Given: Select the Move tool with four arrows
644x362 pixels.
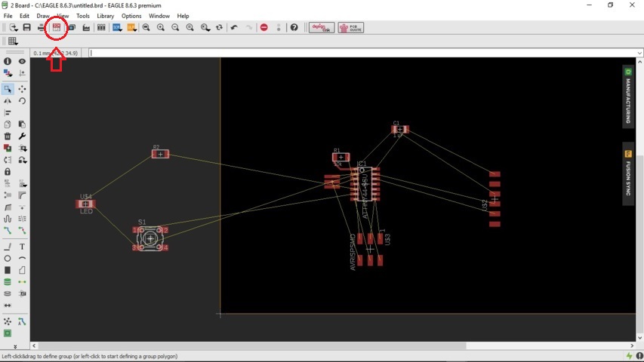Looking at the screenshot, I should coord(22,89).
